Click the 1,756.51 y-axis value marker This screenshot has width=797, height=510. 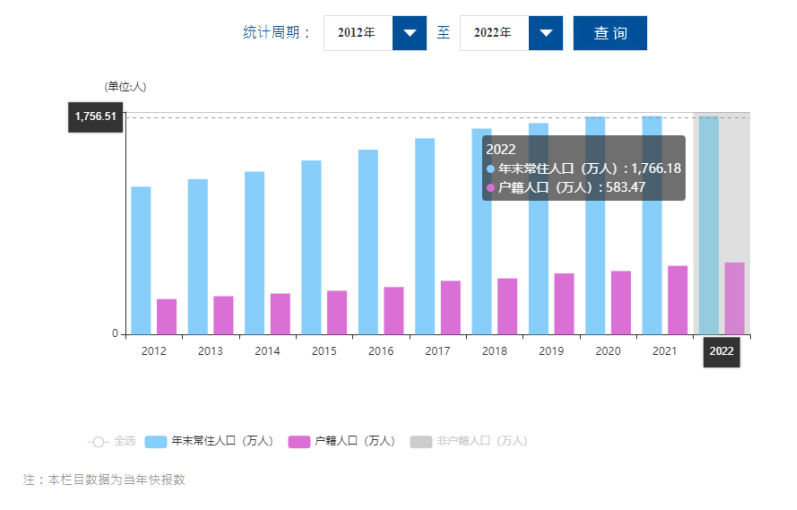tap(95, 117)
